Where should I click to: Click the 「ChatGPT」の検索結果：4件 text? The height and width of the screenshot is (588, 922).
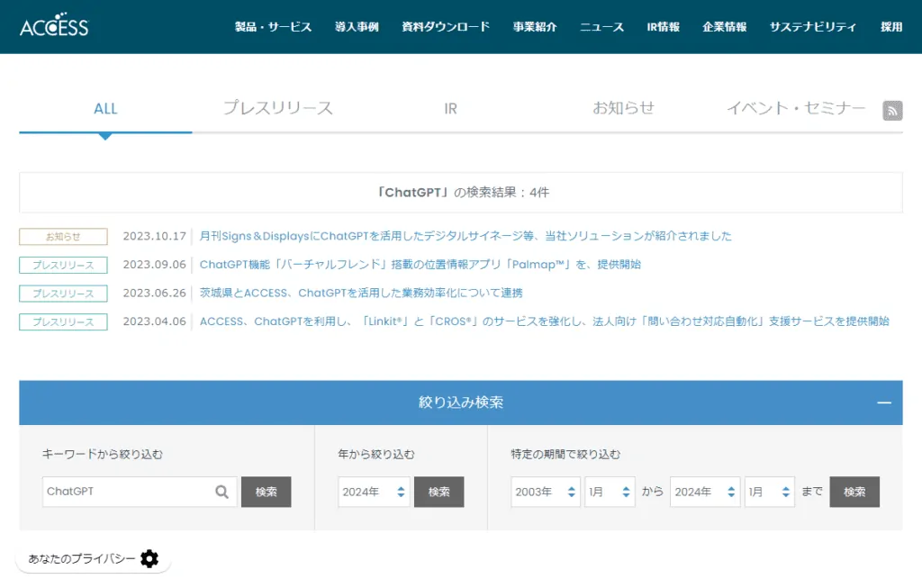463,193
